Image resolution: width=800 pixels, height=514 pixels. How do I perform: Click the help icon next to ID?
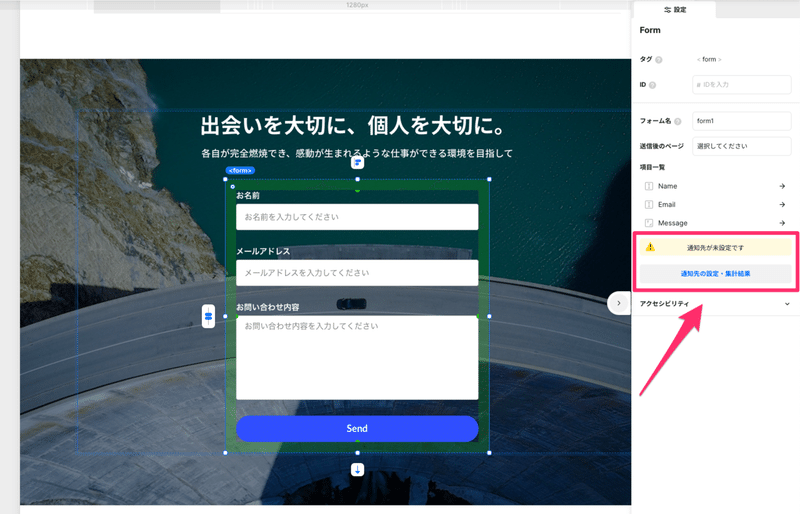coord(653,85)
